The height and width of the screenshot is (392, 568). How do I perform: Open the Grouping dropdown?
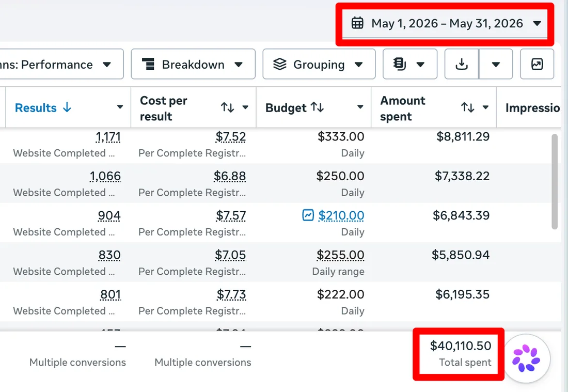(319, 65)
